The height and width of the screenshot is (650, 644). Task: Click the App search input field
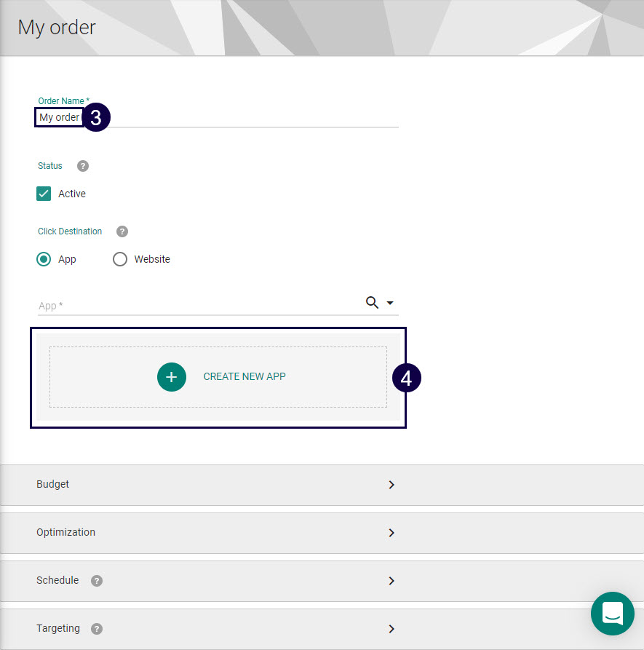coord(196,306)
